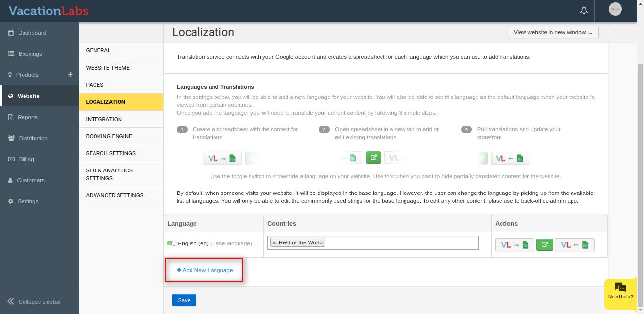Click the VacationLabs logo
Screen dimensions: 644x314
(x=48, y=11)
